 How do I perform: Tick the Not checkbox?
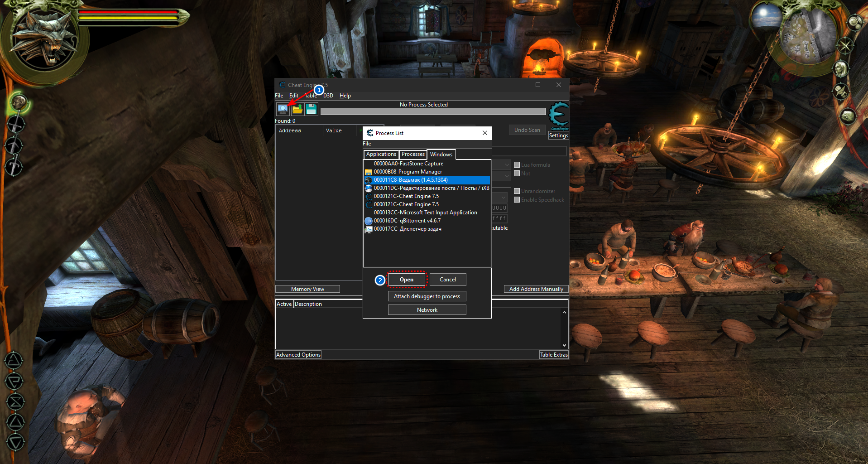click(x=517, y=174)
